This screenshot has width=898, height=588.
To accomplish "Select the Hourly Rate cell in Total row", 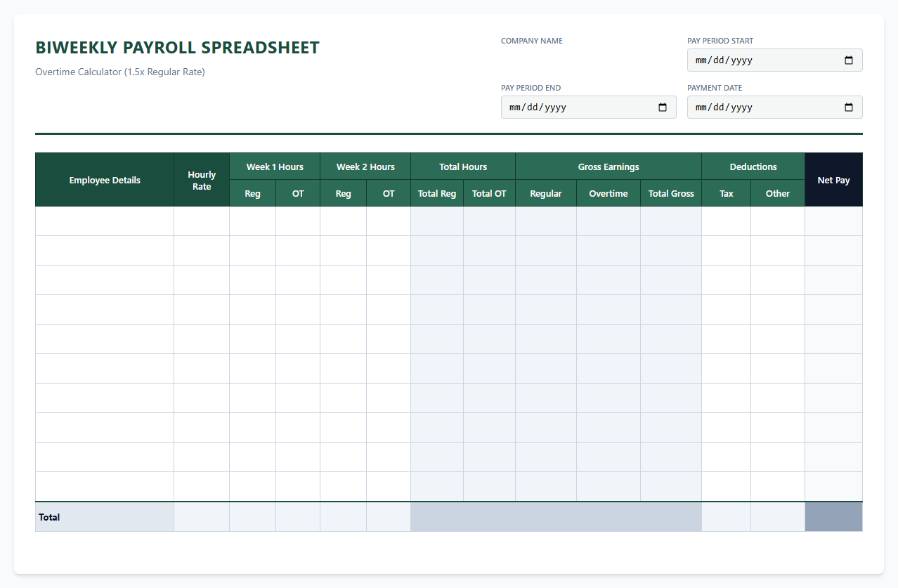I will (202, 517).
